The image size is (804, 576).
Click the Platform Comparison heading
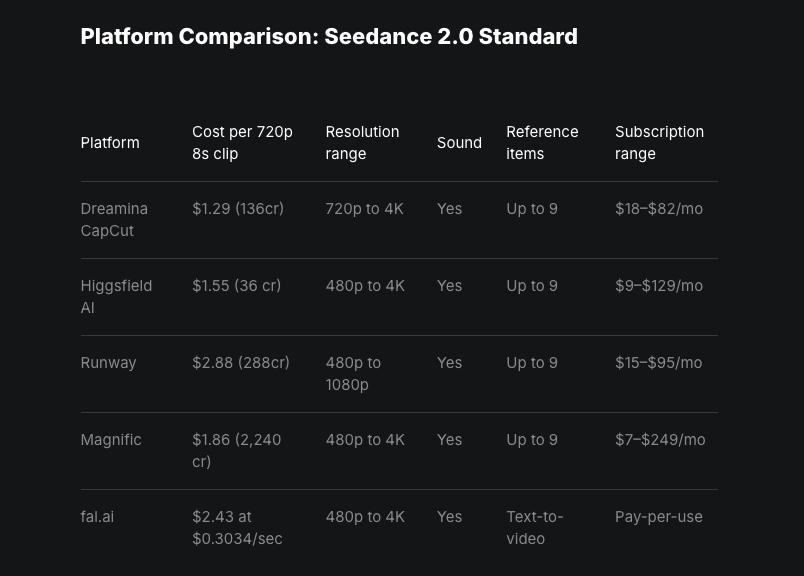[329, 37]
